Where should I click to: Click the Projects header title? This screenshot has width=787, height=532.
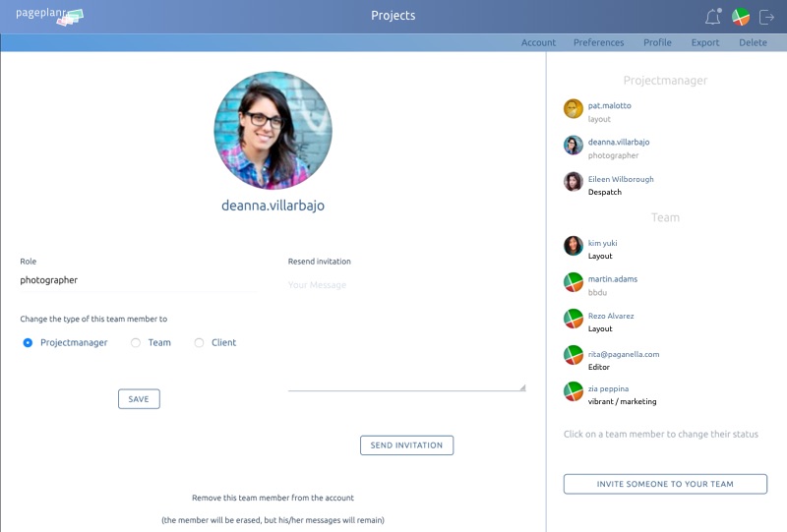(393, 16)
